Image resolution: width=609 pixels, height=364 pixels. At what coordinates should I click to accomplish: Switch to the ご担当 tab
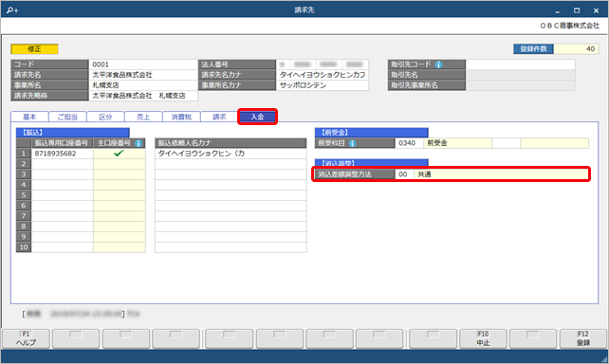[x=67, y=117]
